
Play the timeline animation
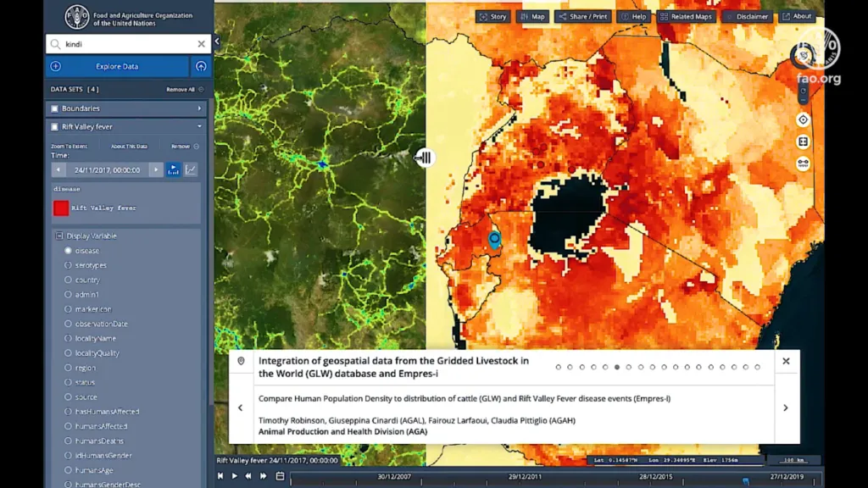pyautogui.click(x=234, y=476)
